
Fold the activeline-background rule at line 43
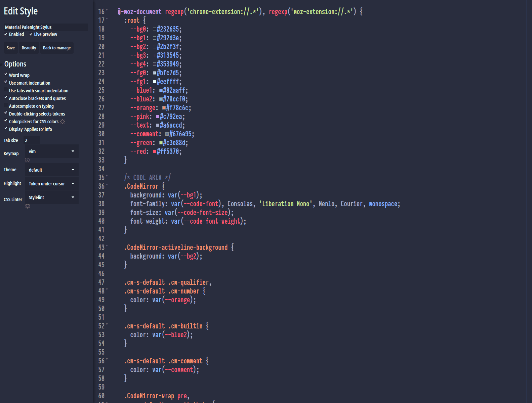[x=107, y=246]
